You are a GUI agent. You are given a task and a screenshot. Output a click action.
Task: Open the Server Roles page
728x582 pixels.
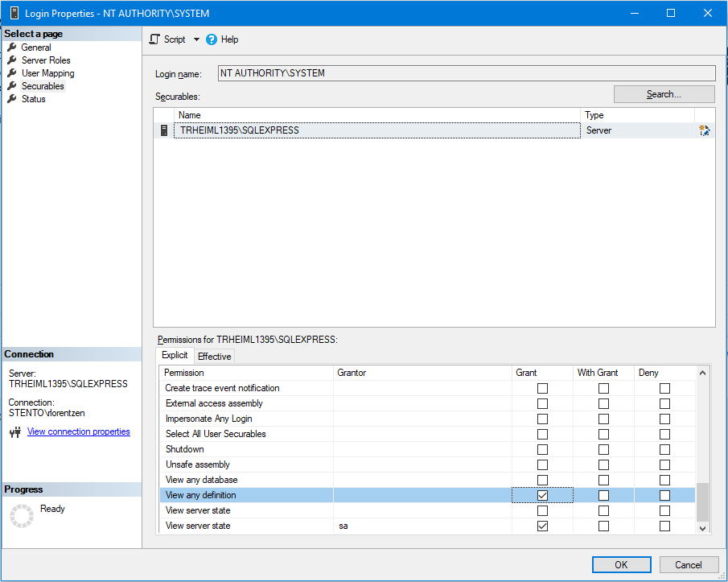point(46,60)
